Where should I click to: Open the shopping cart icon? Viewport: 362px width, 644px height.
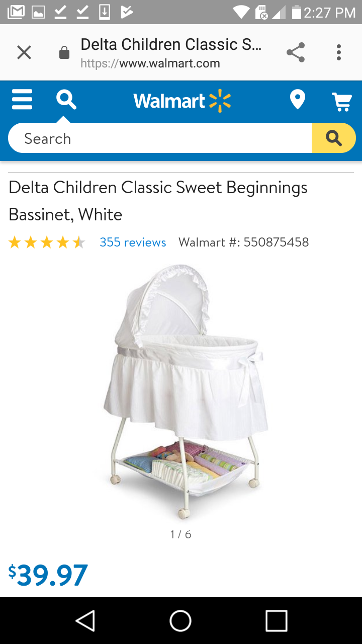tap(342, 101)
